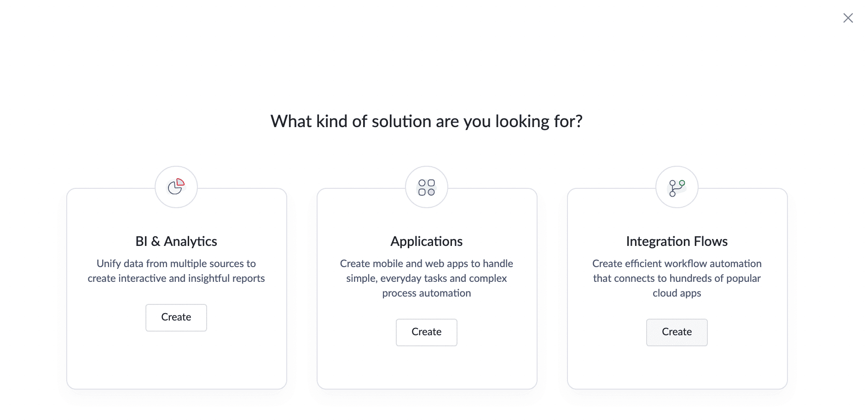This screenshot has width=868, height=420.
Task: Click the Integration Flows branch icon
Action: pyautogui.click(x=677, y=187)
